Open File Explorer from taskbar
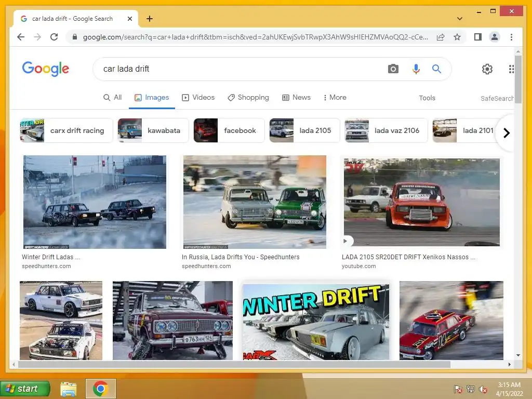The height and width of the screenshot is (399, 532). (x=68, y=389)
